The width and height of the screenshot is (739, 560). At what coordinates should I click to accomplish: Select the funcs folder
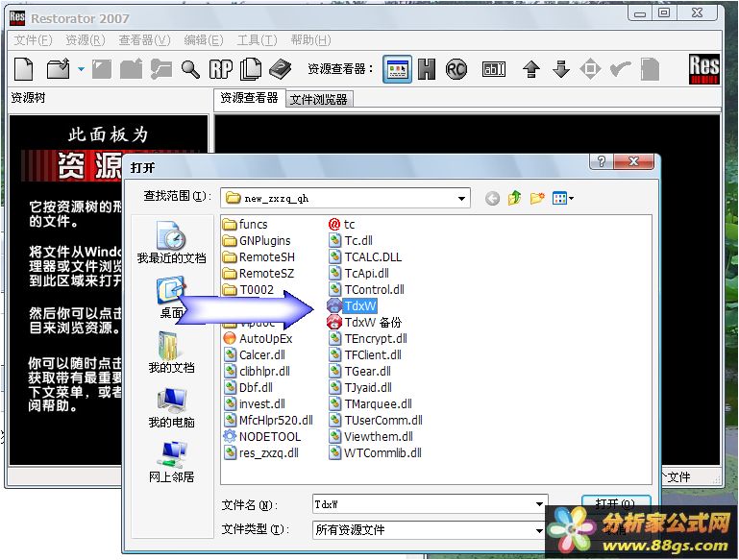(x=245, y=224)
